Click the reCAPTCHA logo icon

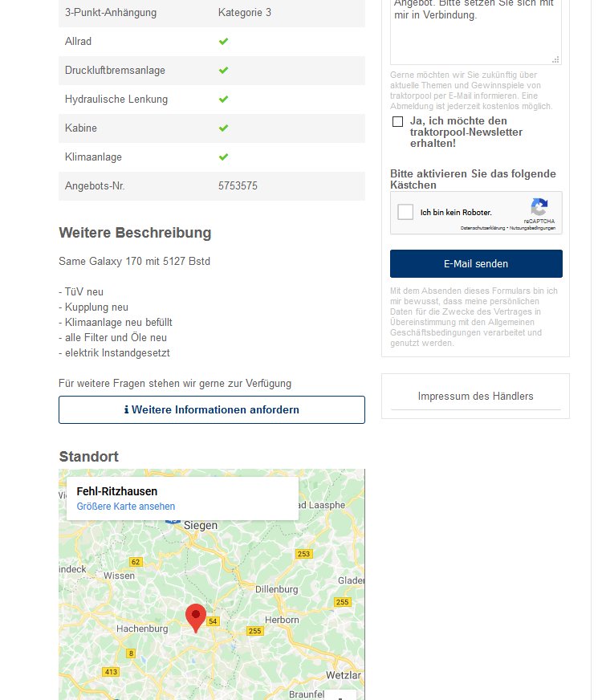point(539,207)
